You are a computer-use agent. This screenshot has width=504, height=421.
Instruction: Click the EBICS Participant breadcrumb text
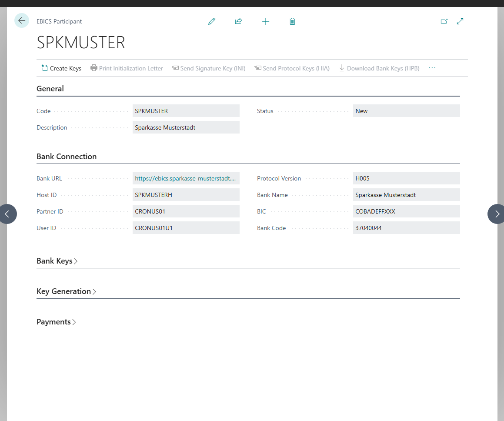pyautogui.click(x=59, y=21)
